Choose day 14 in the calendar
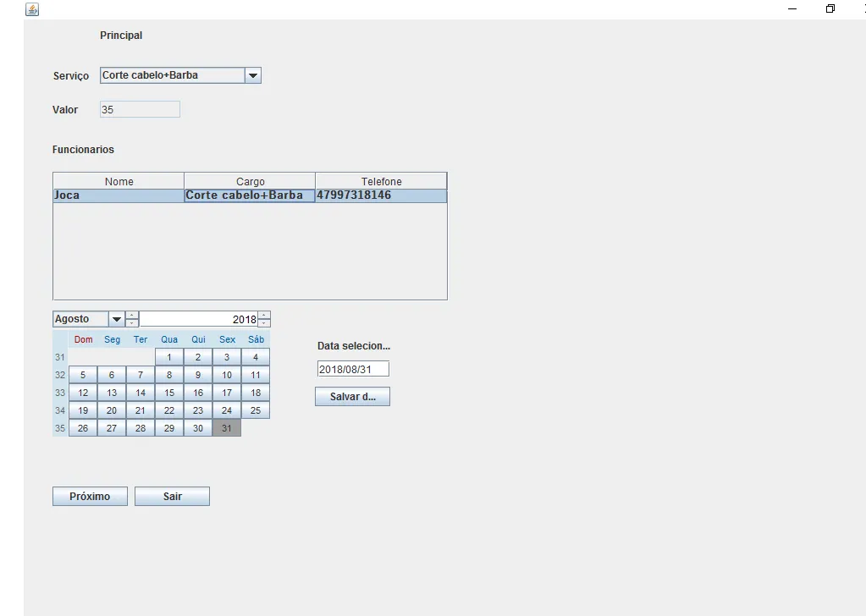Screen dimensions: 866x616 141,393
